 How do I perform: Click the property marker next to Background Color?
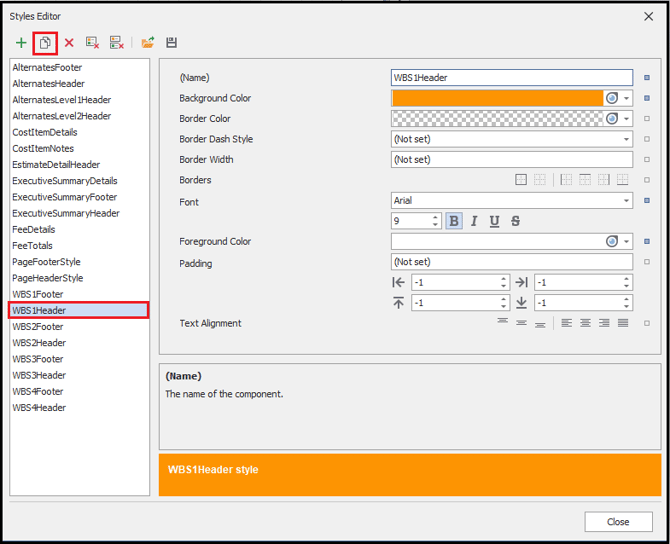pos(647,98)
